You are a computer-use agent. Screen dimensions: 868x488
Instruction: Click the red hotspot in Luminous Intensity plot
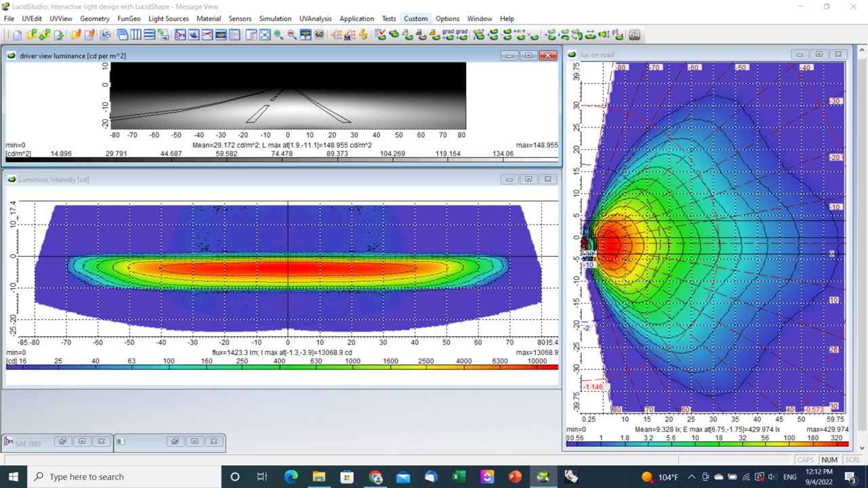288,267
